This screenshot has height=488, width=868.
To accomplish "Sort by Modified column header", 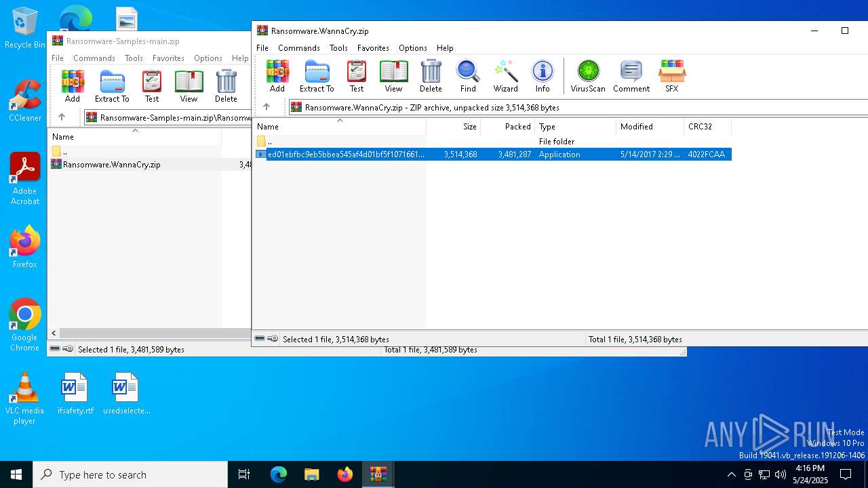I will point(650,127).
